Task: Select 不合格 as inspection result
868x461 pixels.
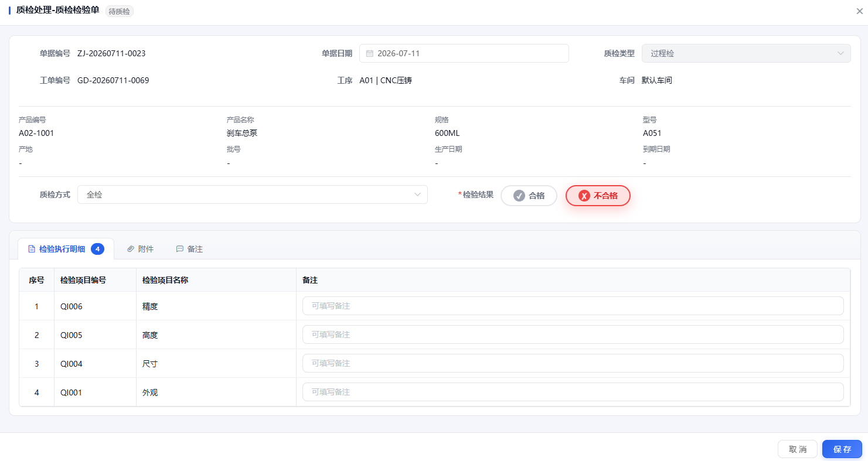Action: pyautogui.click(x=598, y=196)
